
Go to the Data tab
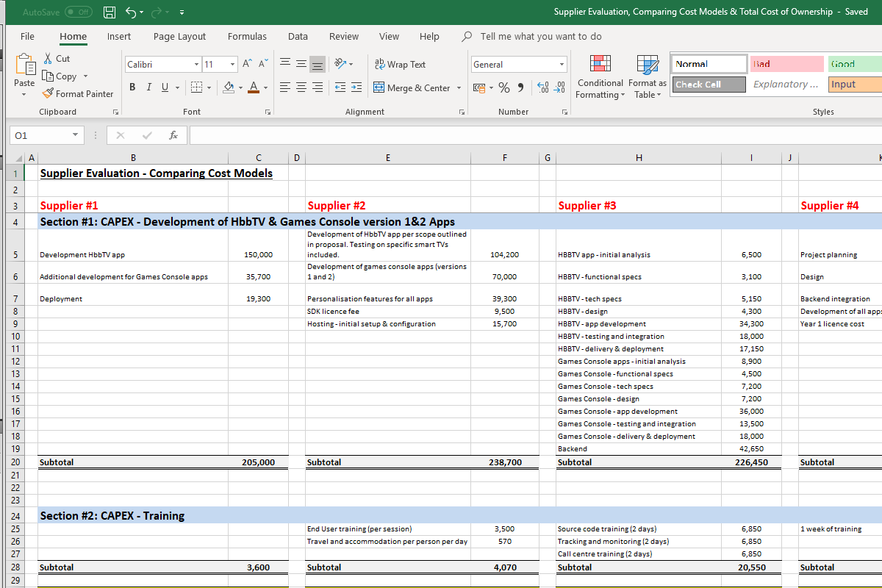pos(298,37)
